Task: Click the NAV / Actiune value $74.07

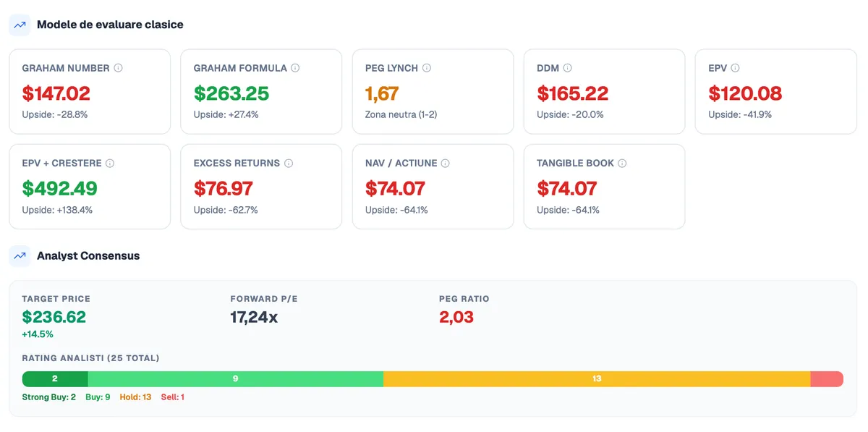Action: coord(396,189)
